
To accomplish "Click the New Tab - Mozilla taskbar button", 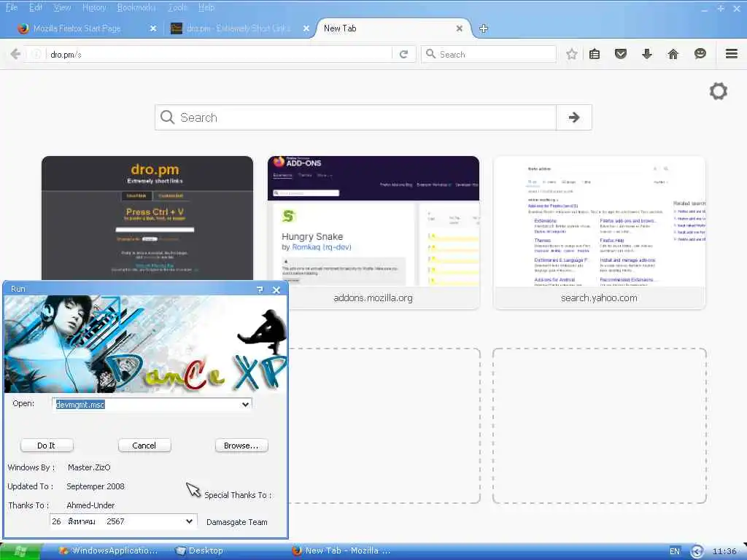I will pyautogui.click(x=341, y=551).
